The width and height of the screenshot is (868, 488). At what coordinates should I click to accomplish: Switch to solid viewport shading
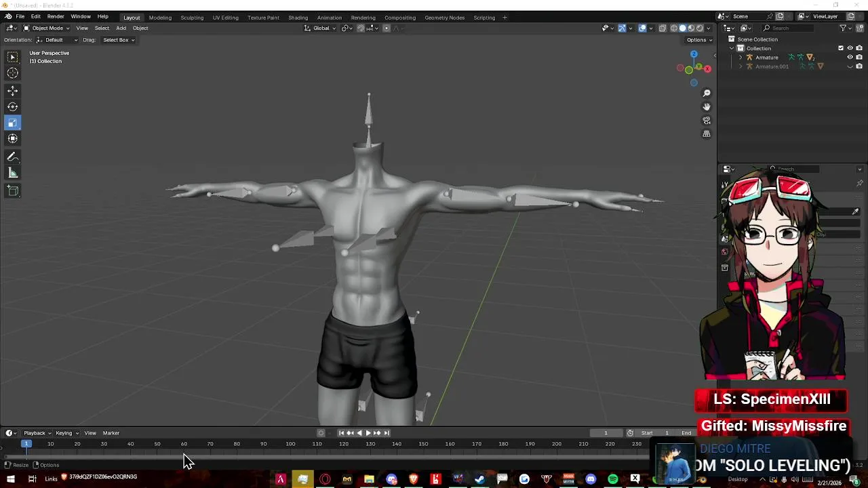[x=683, y=28]
